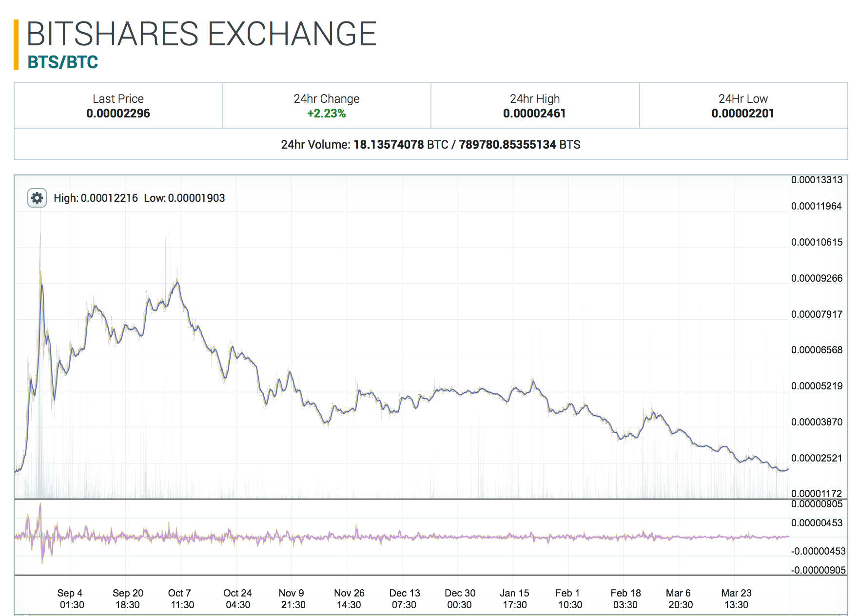Click the Mar 6 20:30 time marker
The height and width of the screenshot is (616, 859).
click(x=680, y=599)
